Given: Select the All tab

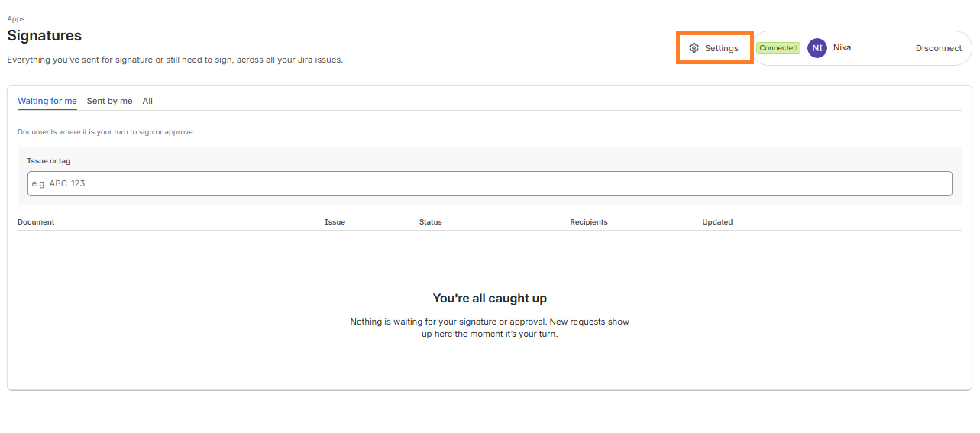Looking at the screenshot, I should click(x=147, y=101).
